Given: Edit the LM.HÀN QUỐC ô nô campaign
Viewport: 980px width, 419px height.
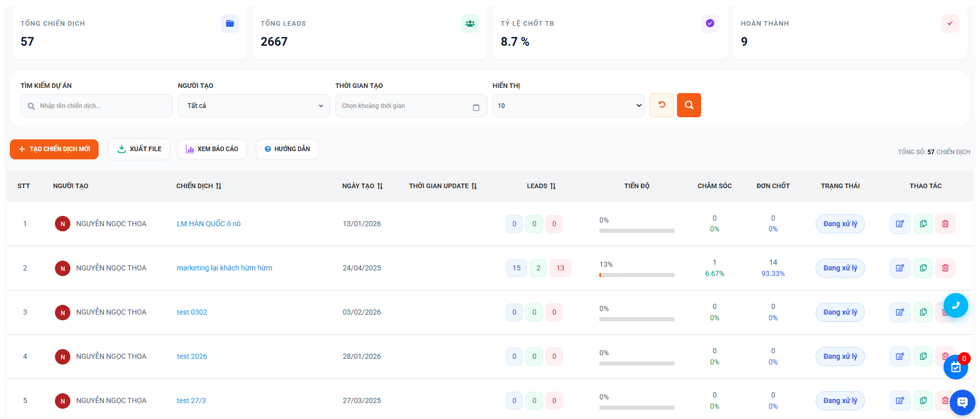Looking at the screenshot, I should point(899,224).
